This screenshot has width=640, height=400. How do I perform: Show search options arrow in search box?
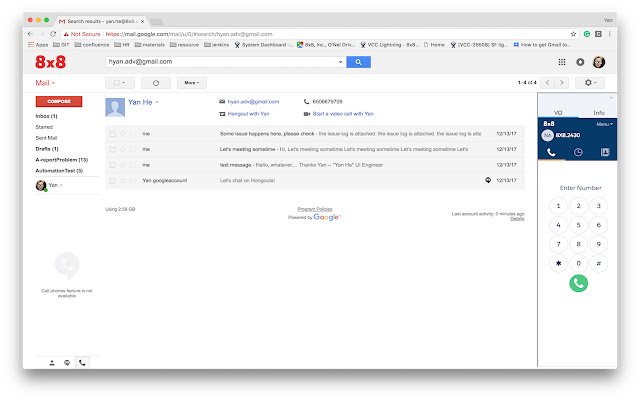pyautogui.click(x=340, y=62)
